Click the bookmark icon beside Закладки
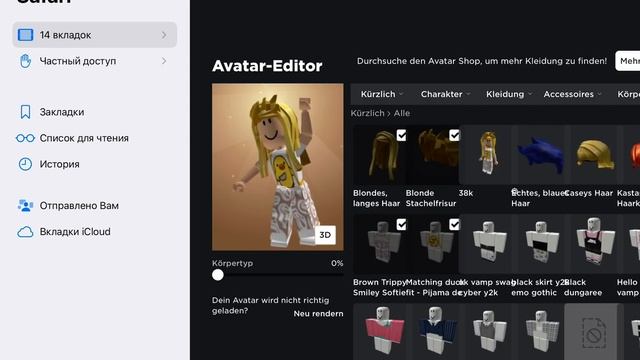640x360 pixels. (25, 112)
